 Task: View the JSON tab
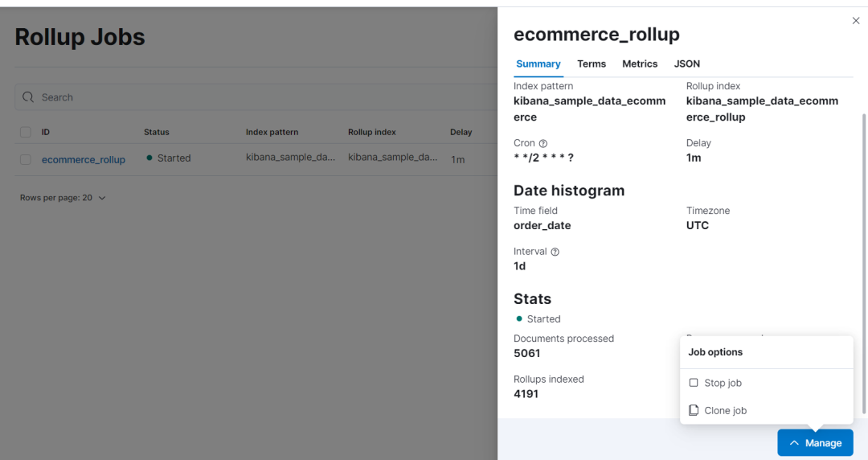pyautogui.click(x=686, y=64)
